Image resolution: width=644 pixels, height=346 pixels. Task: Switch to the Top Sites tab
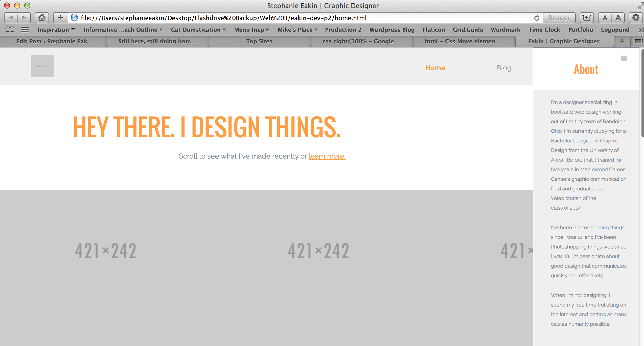coord(259,41)
